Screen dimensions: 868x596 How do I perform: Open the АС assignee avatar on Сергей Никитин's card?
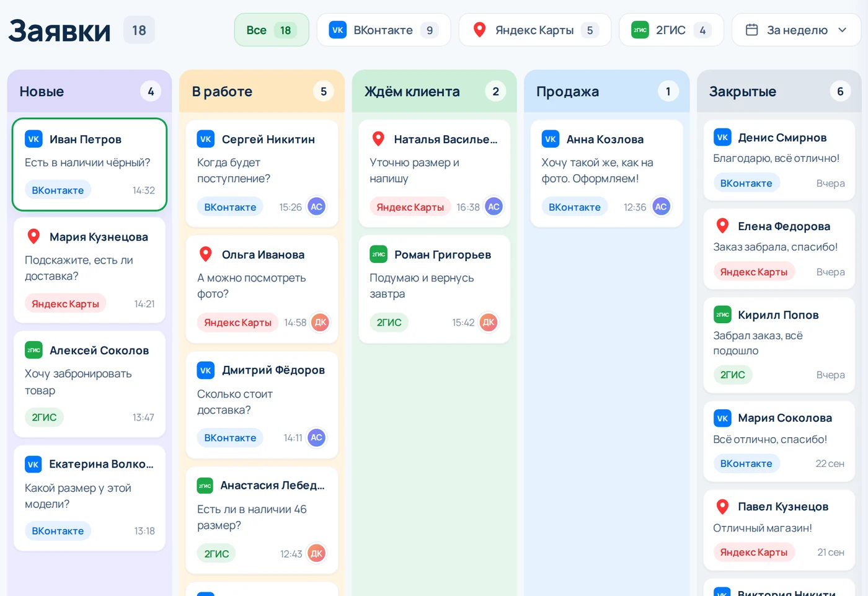pos(317,207)
